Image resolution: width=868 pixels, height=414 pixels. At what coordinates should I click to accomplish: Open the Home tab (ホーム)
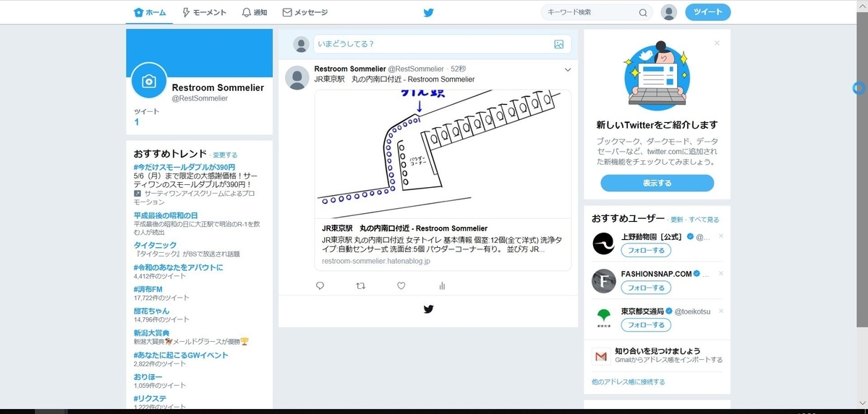[x=150, y=12]
